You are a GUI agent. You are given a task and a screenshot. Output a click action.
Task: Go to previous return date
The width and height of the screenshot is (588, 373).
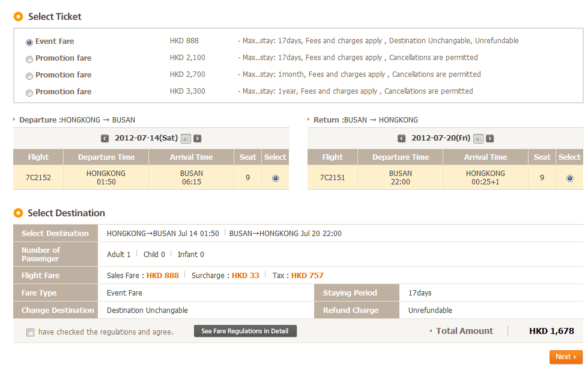tap(401, 139)
